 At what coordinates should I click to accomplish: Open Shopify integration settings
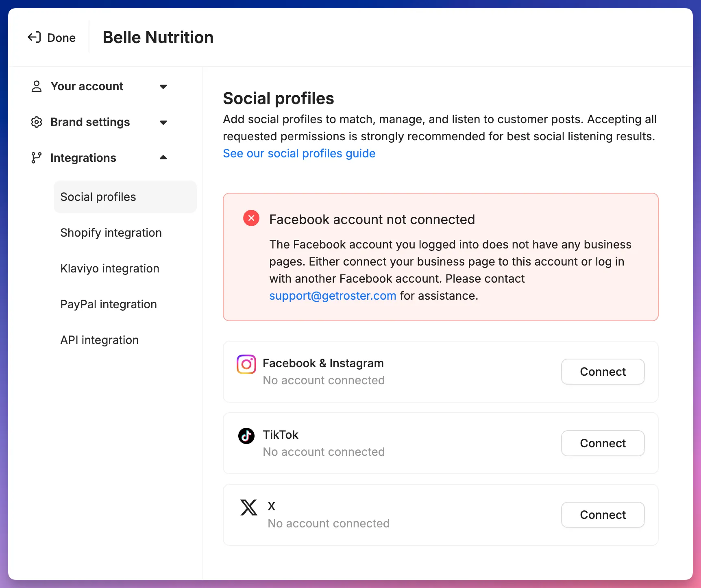[x=111, y=233]
